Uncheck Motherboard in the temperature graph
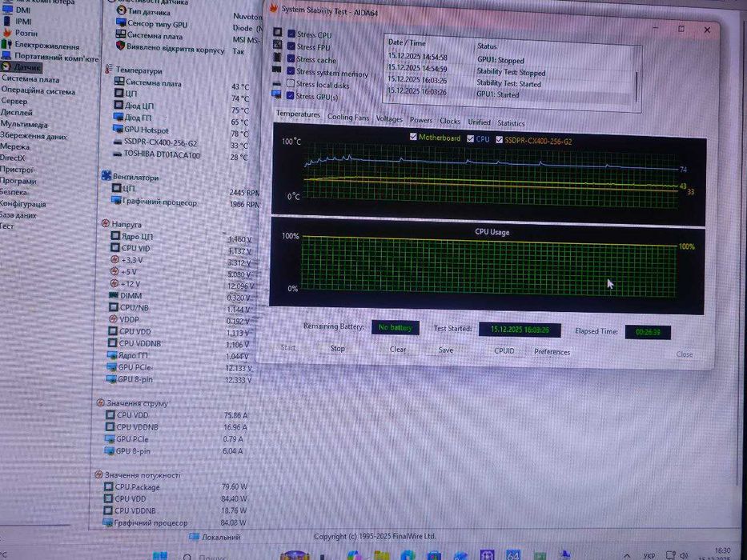Screen dimensions: 747x560 (x=413, y=137)
